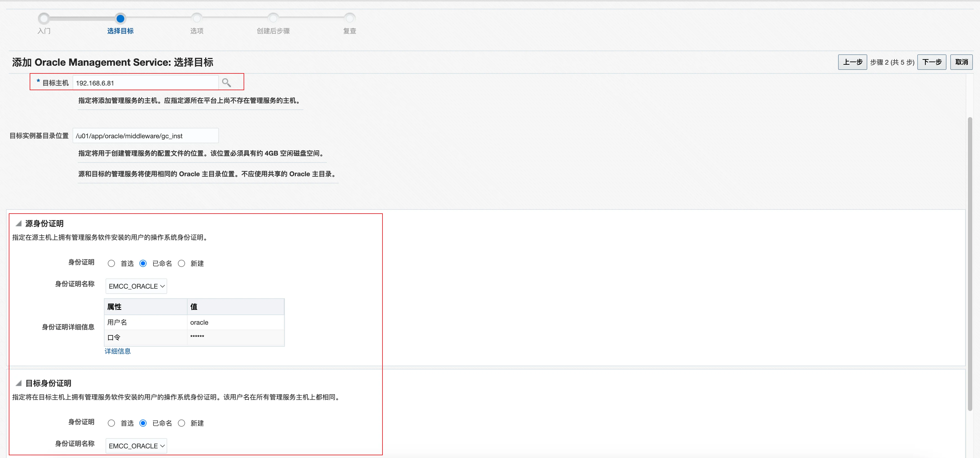
Task: Click the search icon beside target host
Action: 226,82
